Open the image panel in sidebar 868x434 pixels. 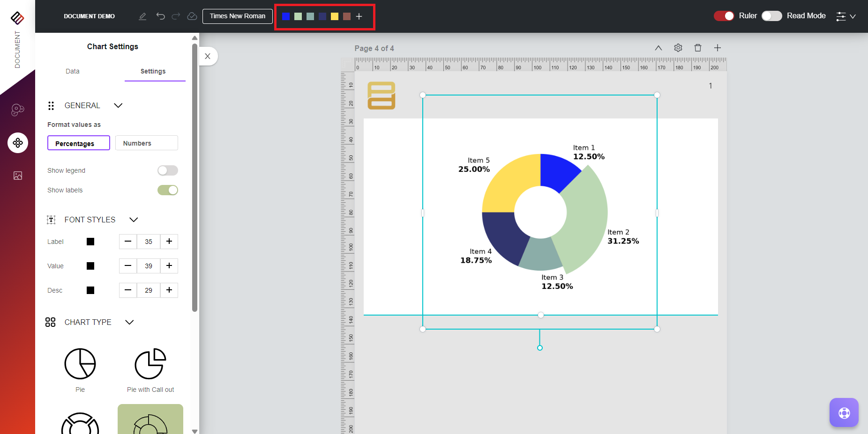[18, 176]
